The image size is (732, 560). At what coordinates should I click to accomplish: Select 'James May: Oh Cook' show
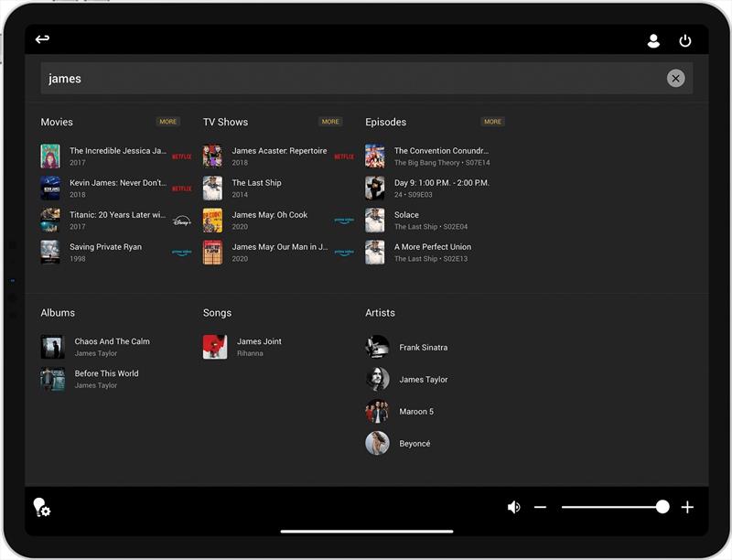(270, 215)
